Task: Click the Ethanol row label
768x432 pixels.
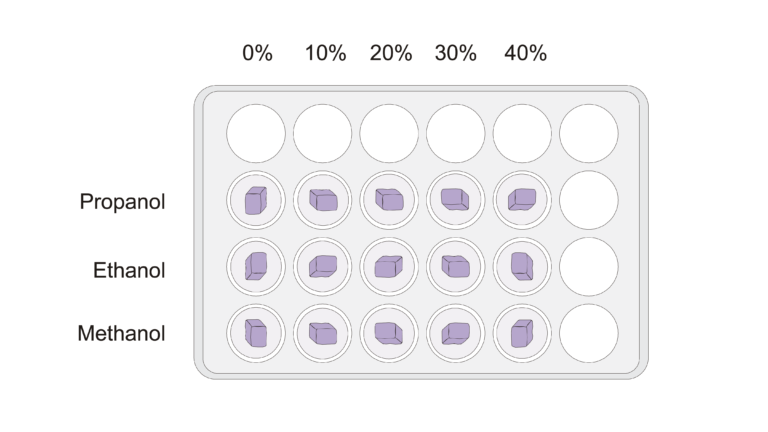Action: (129, 269)
